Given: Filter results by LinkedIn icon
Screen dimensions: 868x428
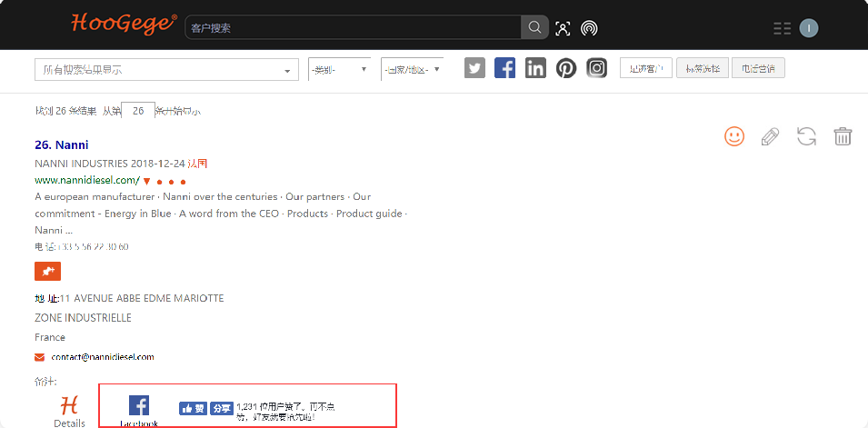Looking at the screenshot, I should [x=535, y=68].
